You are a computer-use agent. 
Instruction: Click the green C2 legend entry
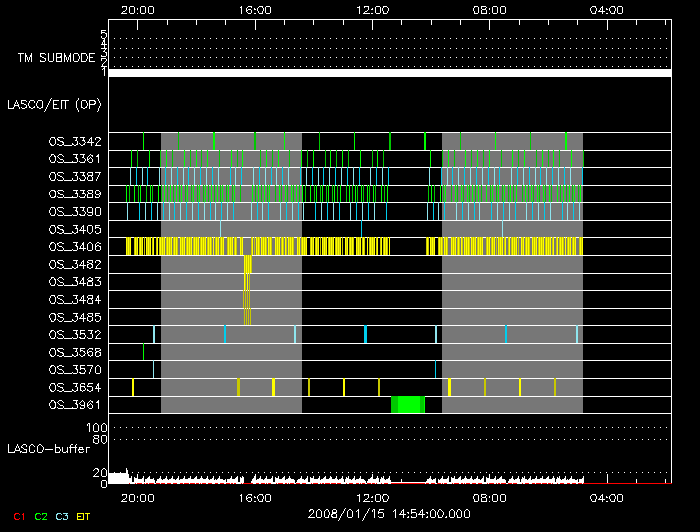pos(41,516)
